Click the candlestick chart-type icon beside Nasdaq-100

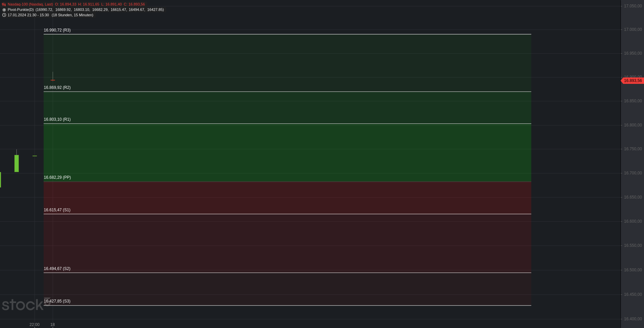tap(4, 4)
